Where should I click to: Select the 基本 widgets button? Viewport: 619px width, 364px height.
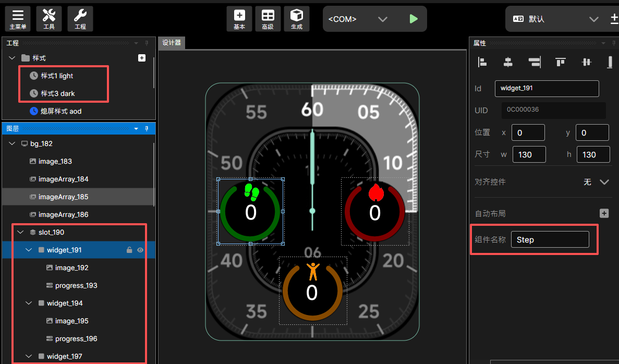[239, 19]
